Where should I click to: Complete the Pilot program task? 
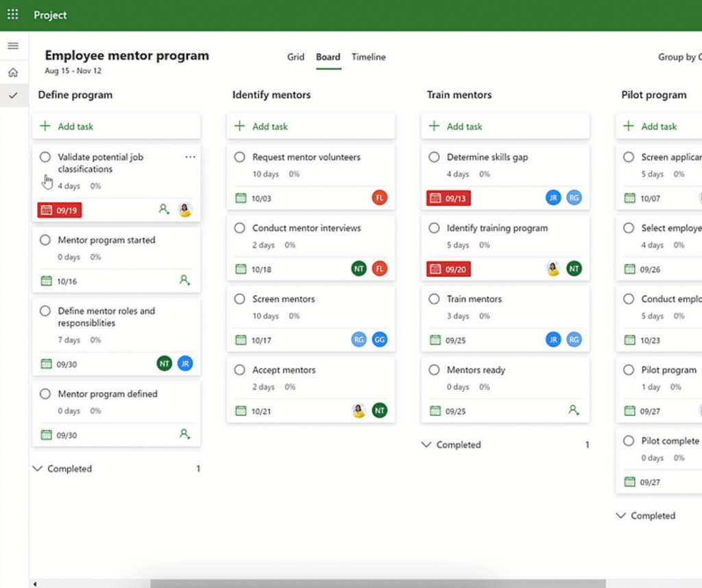pos(629,370)
